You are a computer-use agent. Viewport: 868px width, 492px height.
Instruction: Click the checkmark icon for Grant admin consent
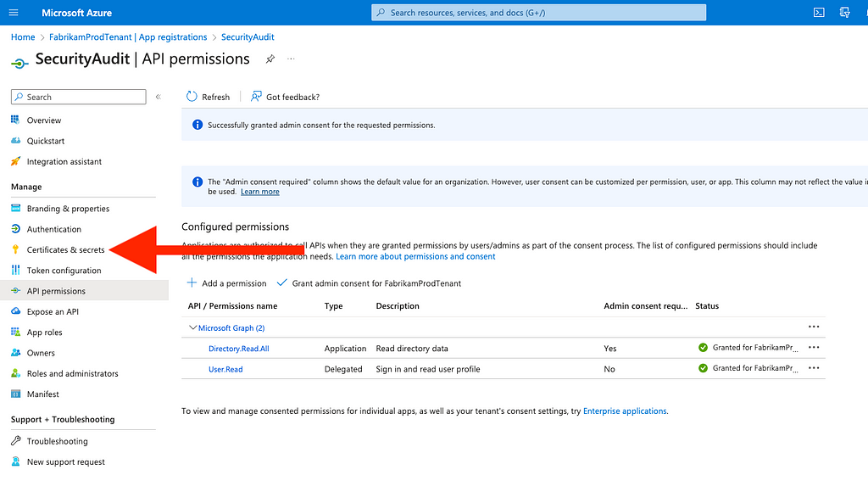[x=281, y=283]
